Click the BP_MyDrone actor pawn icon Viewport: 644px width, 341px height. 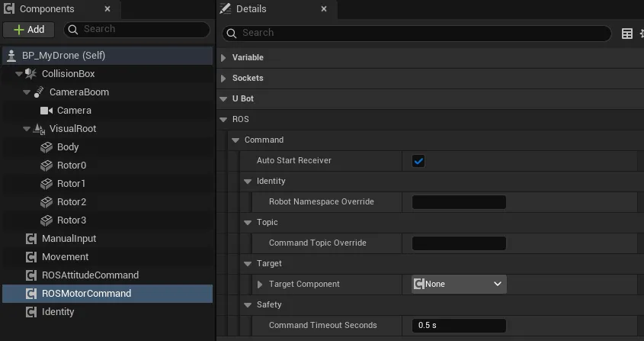coord(11,56)
